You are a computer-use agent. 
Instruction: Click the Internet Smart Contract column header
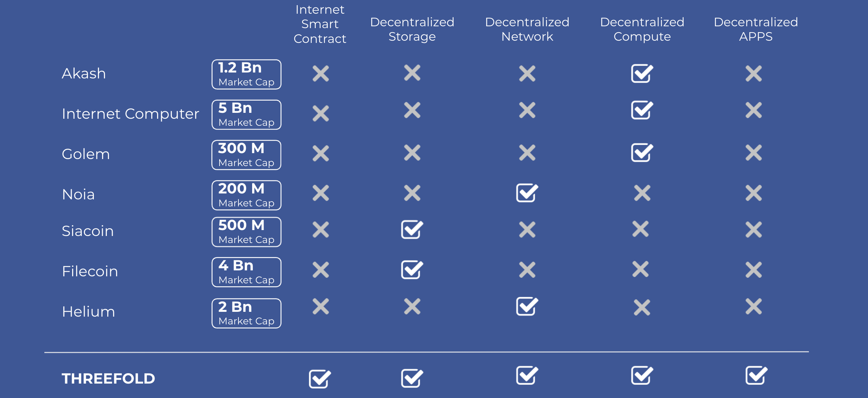(x=320, y=24)
